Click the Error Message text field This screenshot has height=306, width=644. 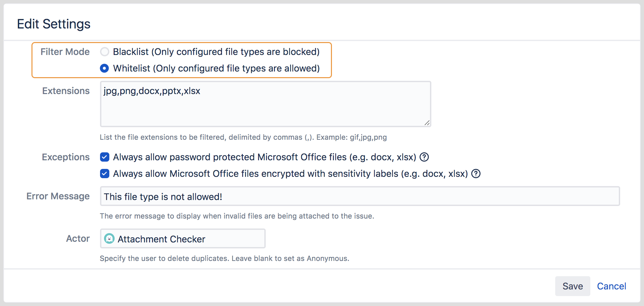(359, 196)
